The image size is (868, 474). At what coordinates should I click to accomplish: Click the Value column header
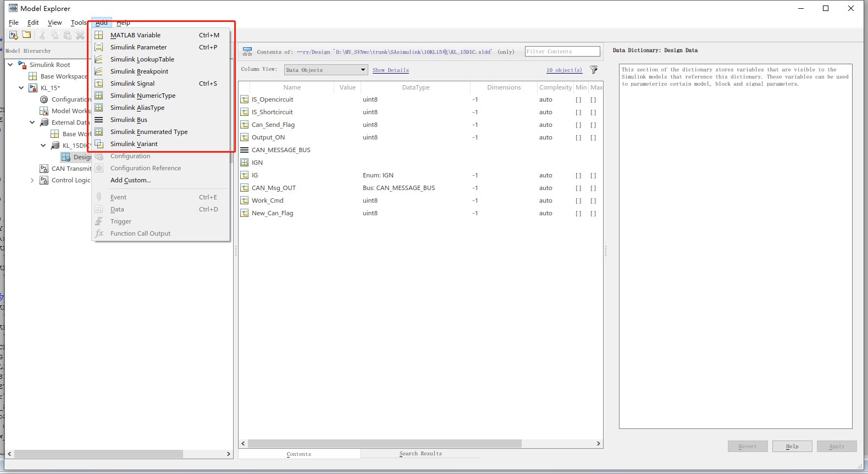(x=347, y=87)
